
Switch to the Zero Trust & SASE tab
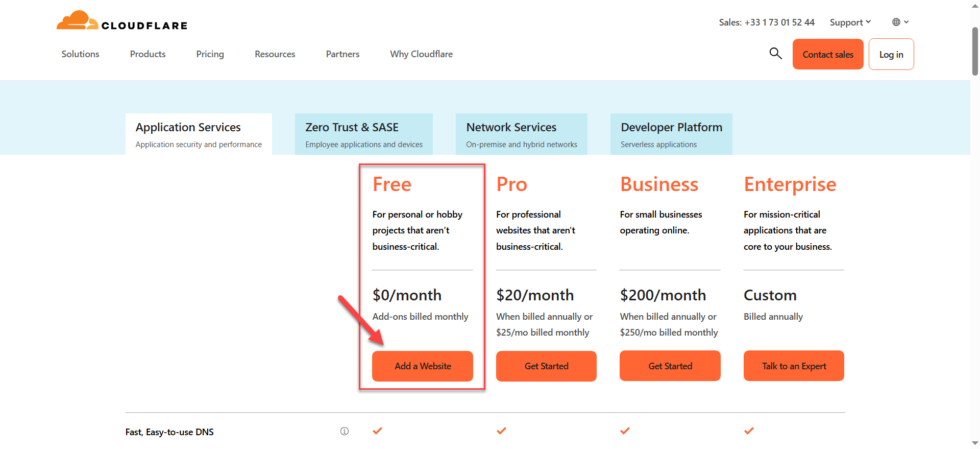(364, 134)
